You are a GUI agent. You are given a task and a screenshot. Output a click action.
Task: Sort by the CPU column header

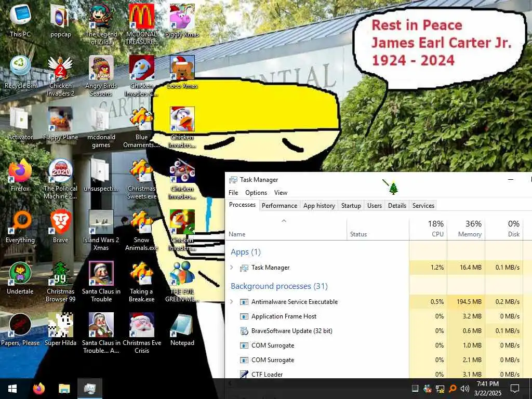point(428,229)
